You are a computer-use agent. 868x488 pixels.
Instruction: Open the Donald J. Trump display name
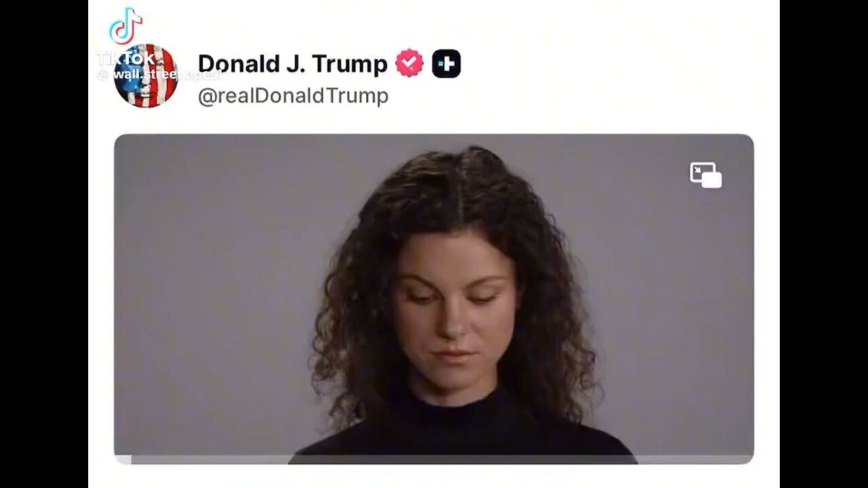292,64
